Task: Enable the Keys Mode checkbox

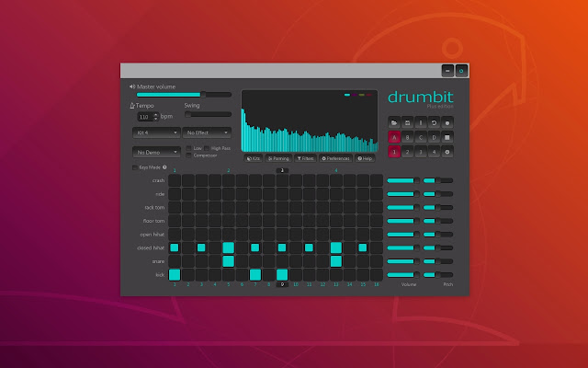Action: coord(135,167)
